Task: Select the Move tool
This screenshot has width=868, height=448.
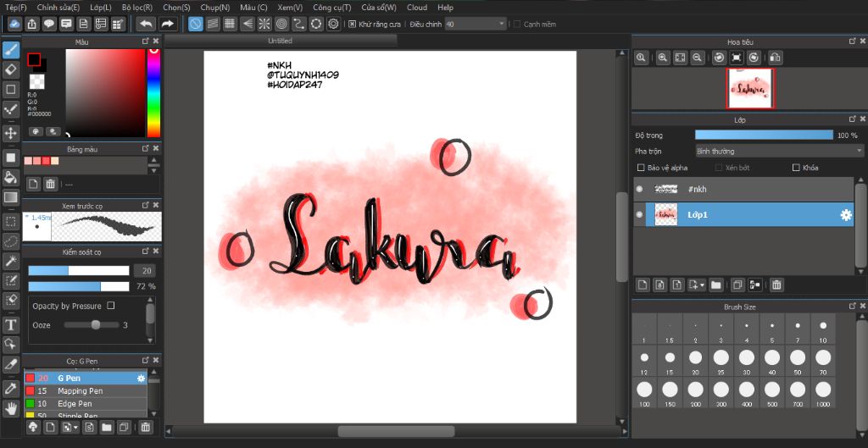Action: 11,133
